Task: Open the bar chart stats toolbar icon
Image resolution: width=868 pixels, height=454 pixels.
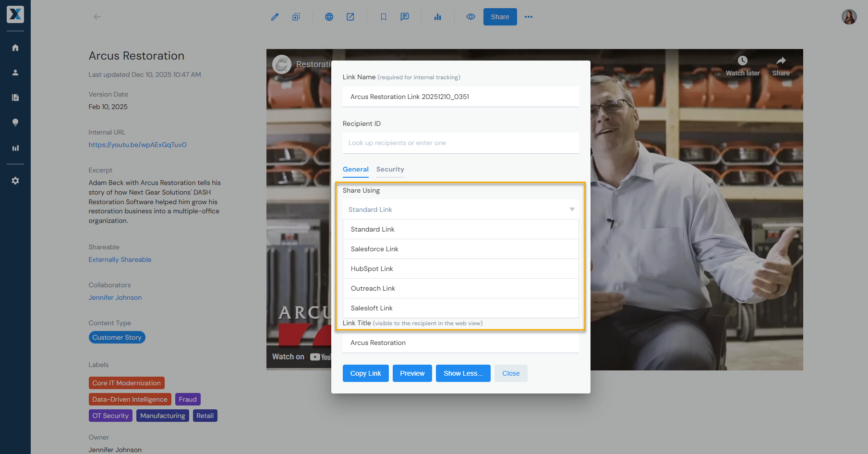Action: (x=437, y=17)
